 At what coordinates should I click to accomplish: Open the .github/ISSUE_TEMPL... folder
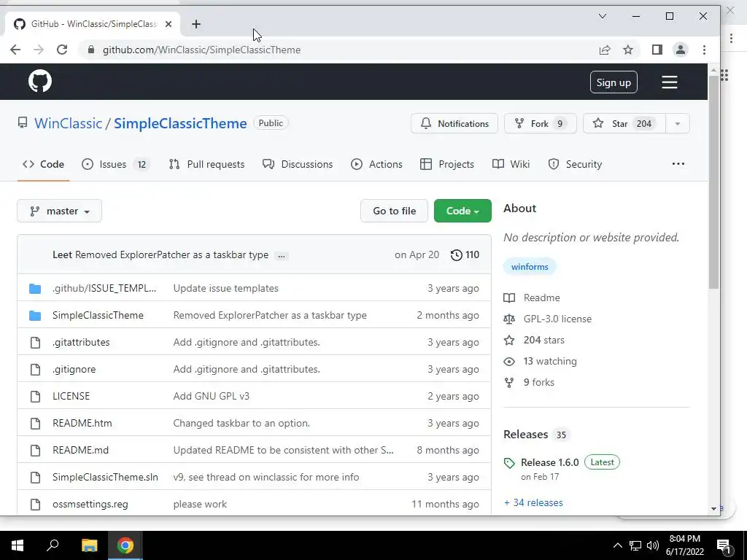coord(104,288)
